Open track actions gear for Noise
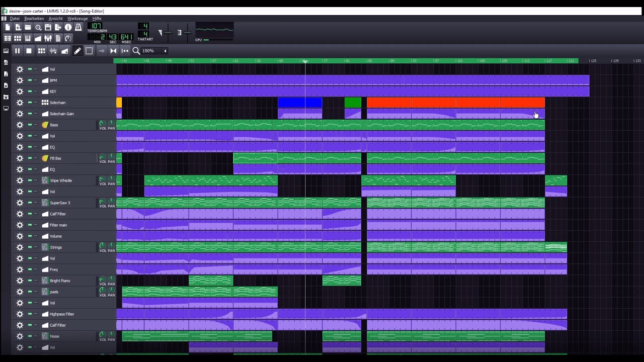The image size is (644, 362). pyautogui.click(x=20, y=336)
